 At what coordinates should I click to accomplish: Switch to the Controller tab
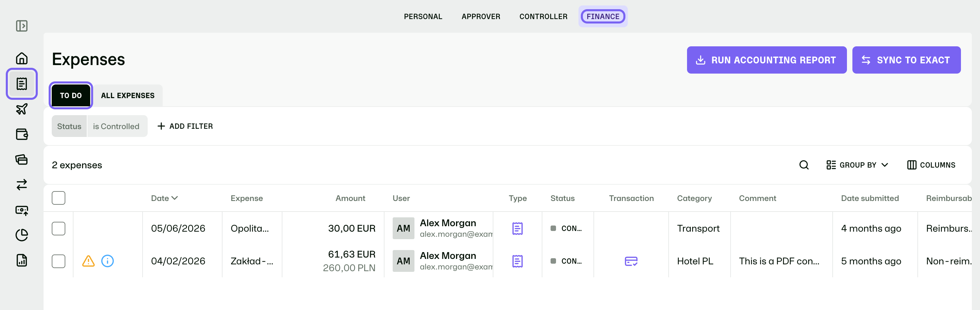543,16
